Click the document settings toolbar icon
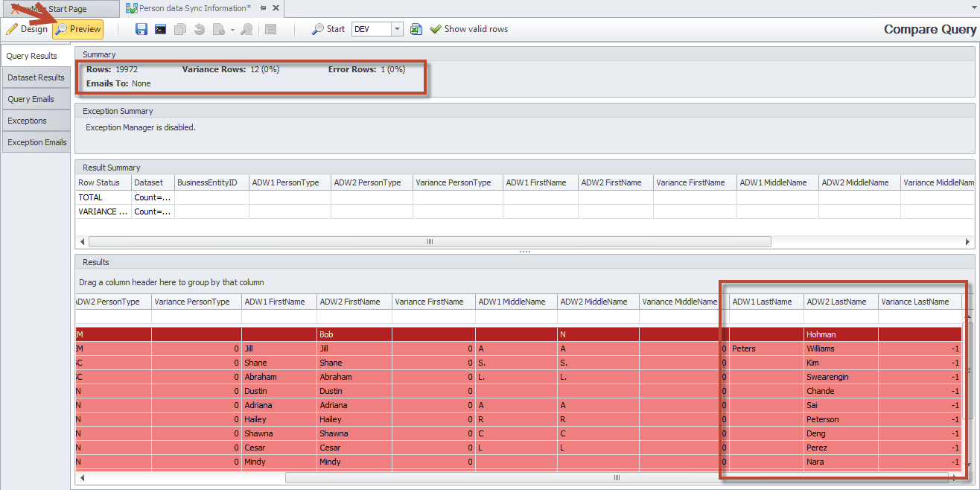This screenshot has height=490, width=980. [x=219, y=29]
